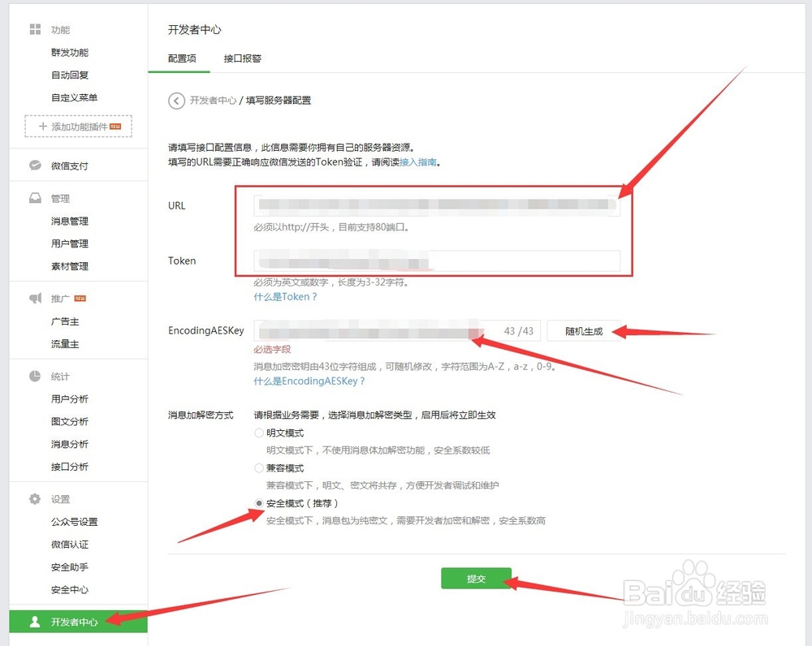Open 自定义菜单 in sidebar
The image size is (812, 646).
(74, 97)
